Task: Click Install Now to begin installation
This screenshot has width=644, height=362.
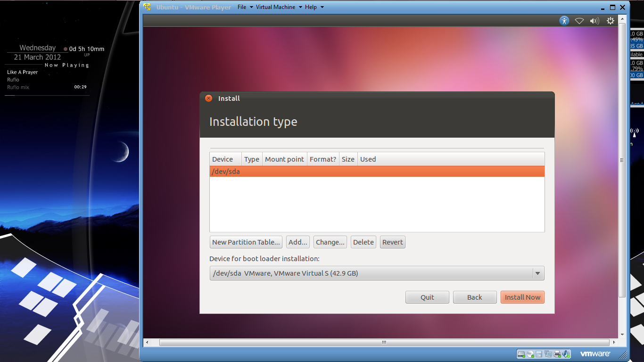Action: pyautogui.click(x=522, y=297)
